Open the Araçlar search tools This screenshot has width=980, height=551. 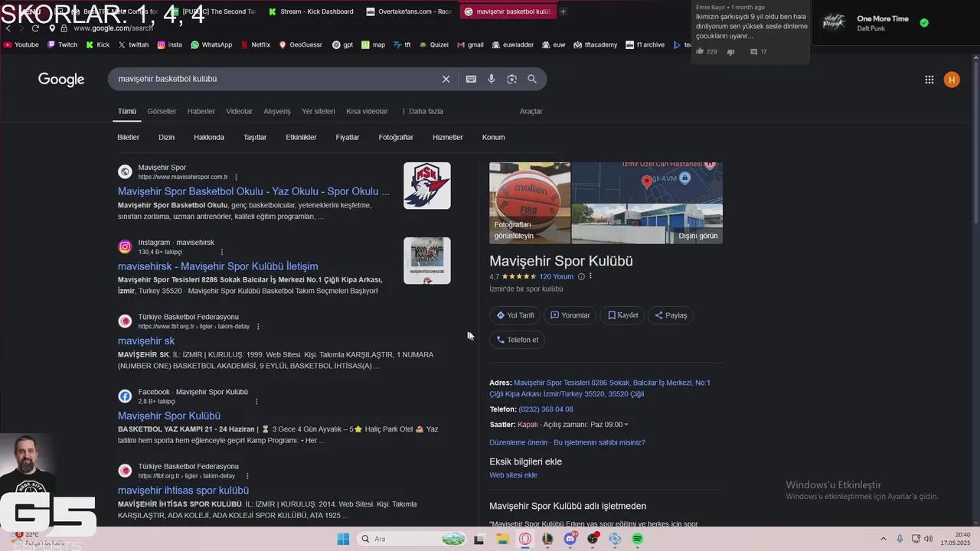(531, 111)
